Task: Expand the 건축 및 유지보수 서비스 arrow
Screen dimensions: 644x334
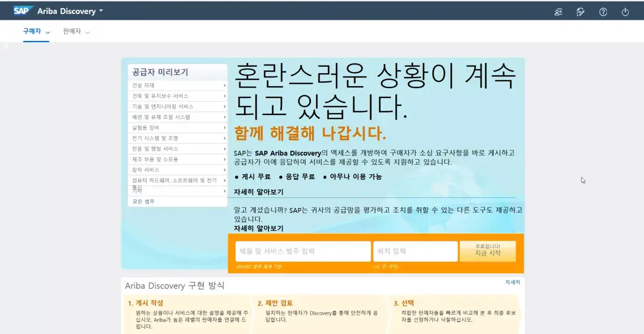Action: pyautogui.click(x=225, y=96)
